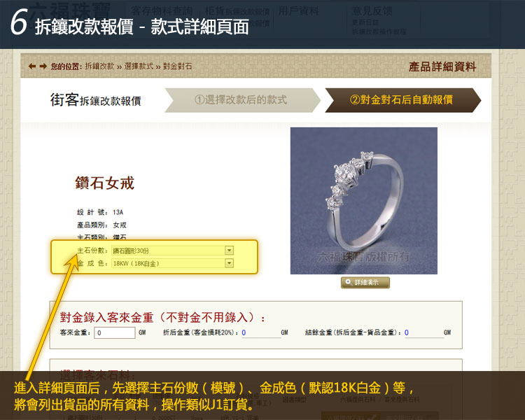Image resolution: width=525 pixels, height=420 pixels.
Task: Click the 結餘金重 value field
Action: (424, 332)
